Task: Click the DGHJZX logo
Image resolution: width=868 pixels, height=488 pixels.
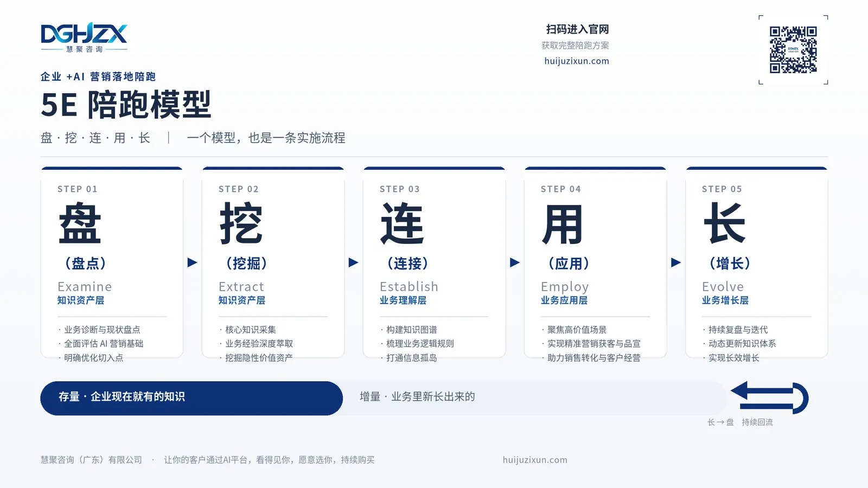Action: coord(84,37)
